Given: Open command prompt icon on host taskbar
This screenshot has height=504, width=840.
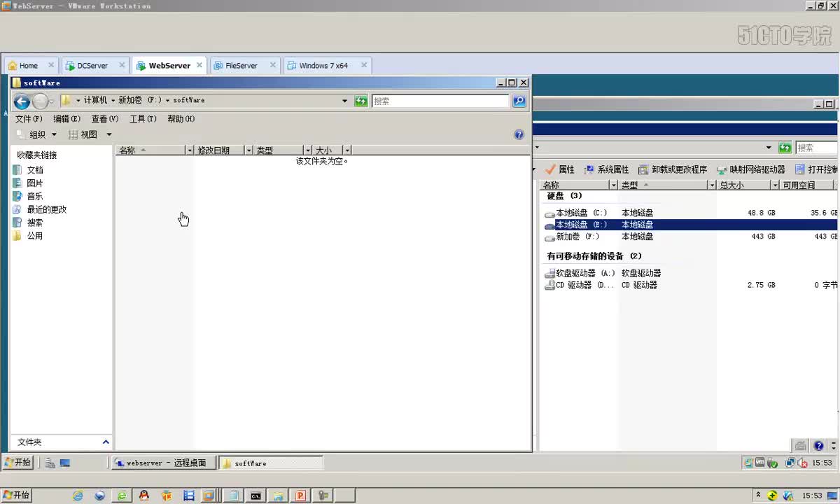Looking at the screenshot, I should [x=256, y=496].
